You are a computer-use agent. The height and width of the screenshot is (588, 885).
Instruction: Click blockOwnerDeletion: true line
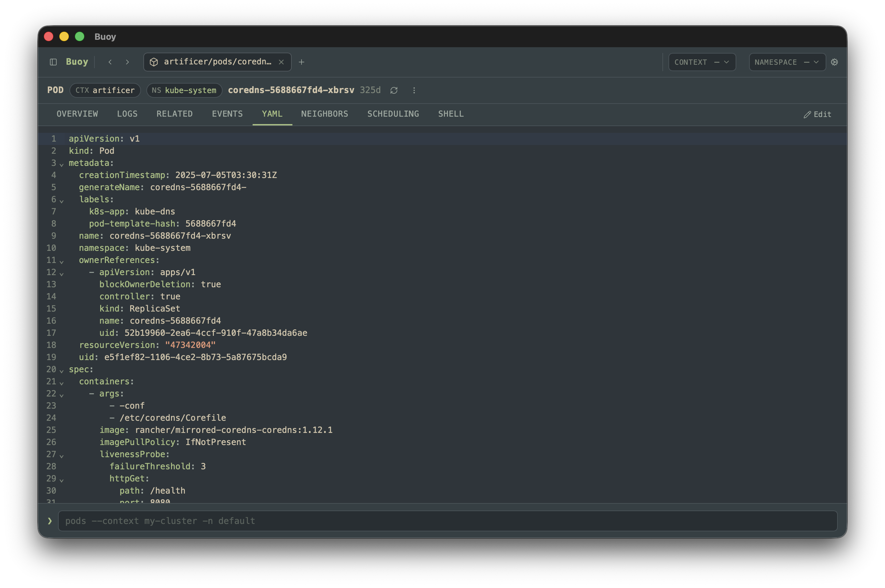point(160,284)
